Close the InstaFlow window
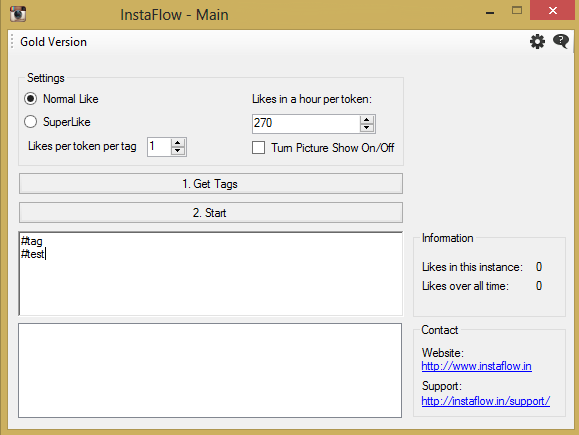This screenshot has height=435, width=579. (x=553, y=10)
